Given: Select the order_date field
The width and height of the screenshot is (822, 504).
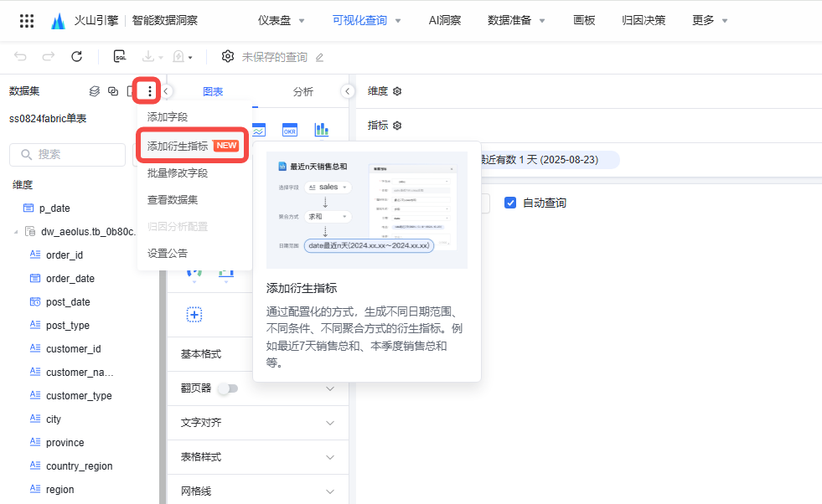Looking at the screenshot, I should 70,279.
